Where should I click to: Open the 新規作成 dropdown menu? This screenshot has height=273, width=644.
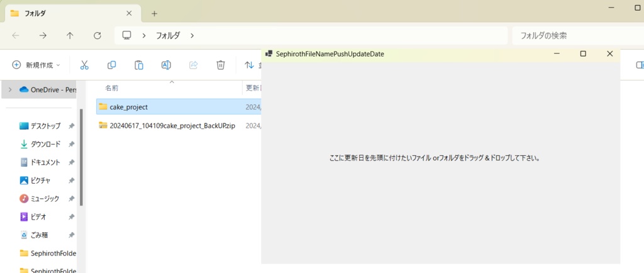point(36,65)
